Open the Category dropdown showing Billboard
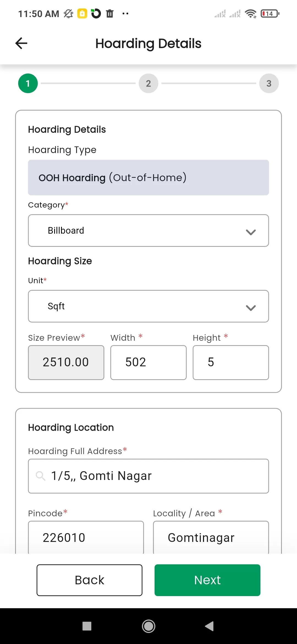 point(148,231)
